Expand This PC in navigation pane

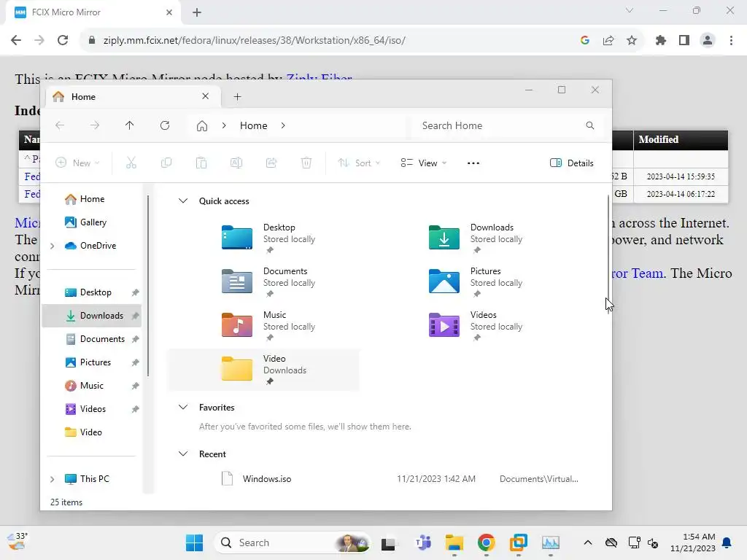point(53,479)
